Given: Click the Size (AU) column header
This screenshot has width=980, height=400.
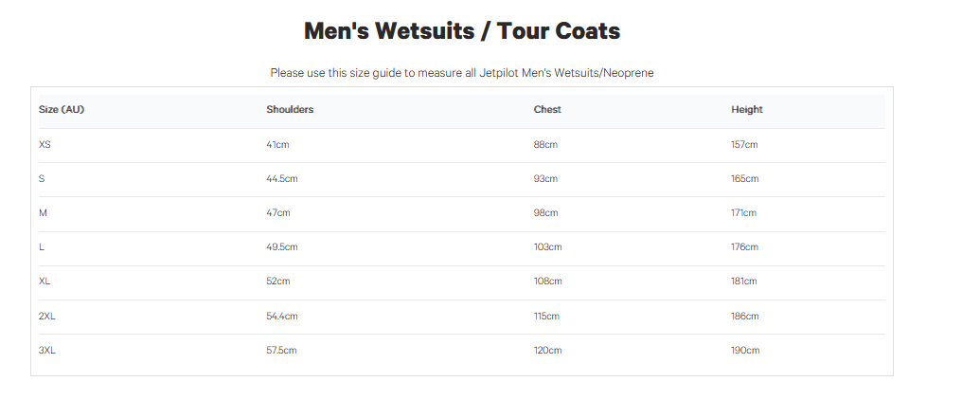Looking at the screenshot, I should 62,110.
